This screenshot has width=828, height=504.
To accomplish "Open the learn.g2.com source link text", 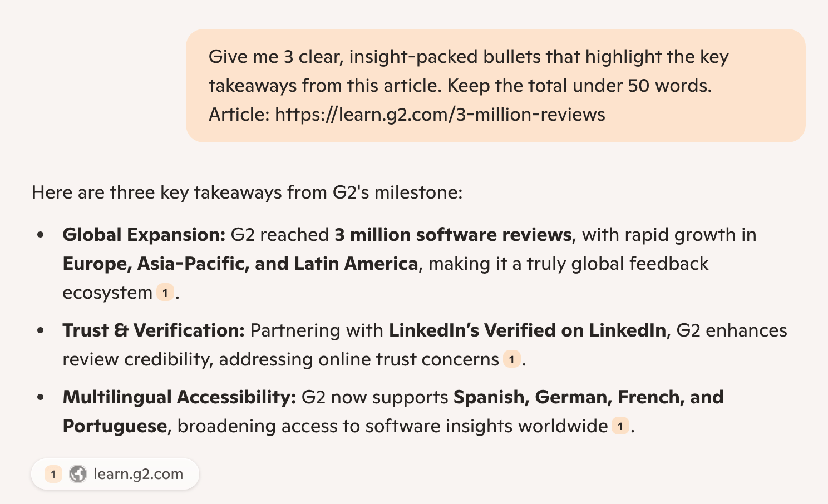I will tap(138, 474).
